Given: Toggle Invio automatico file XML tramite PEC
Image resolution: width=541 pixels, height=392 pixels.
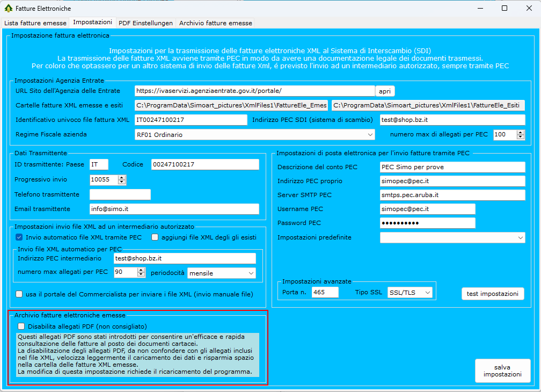Looking at the screenshot, I should click(19, 237).
